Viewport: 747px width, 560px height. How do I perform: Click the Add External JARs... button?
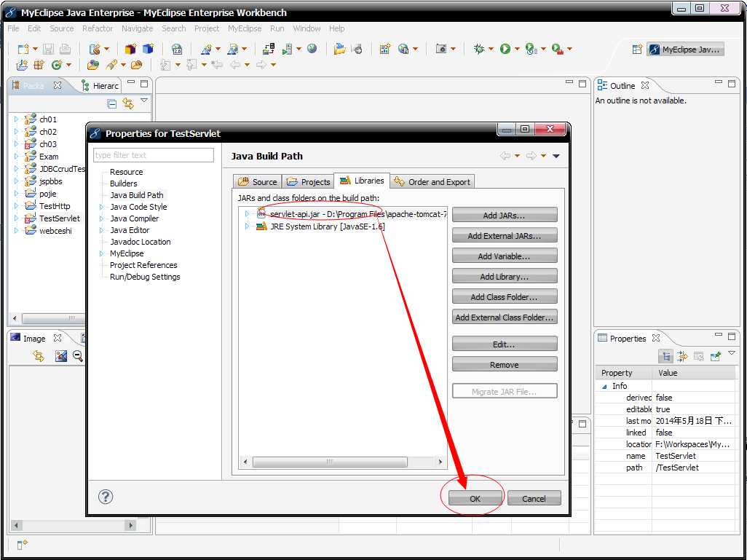pos(504,235)
